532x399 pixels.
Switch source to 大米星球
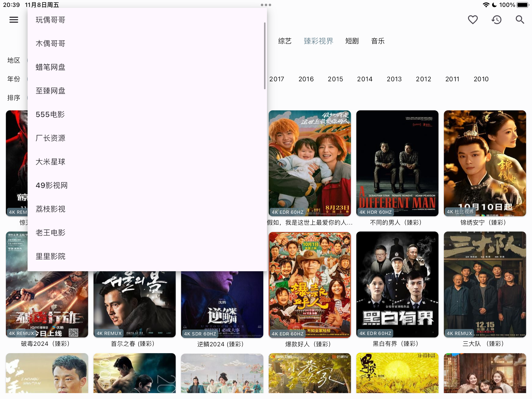[x=147, y=162]
